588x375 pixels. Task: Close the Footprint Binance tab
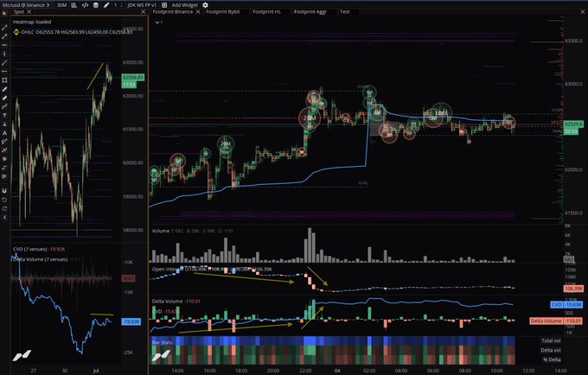(198, 12)
